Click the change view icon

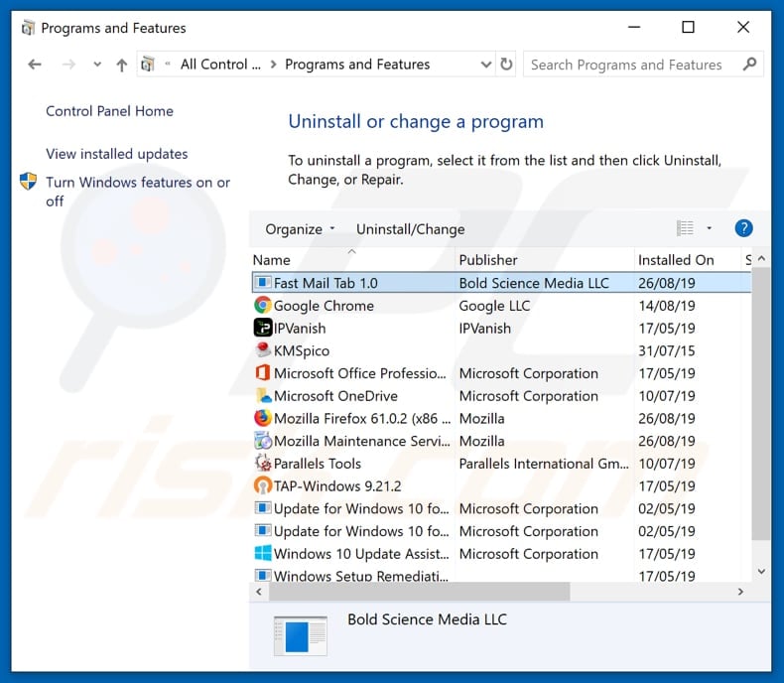click(x=685, y=228)
